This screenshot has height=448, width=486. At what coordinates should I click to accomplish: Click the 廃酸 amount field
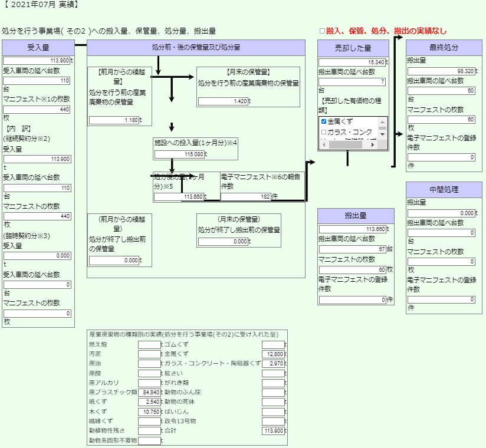[x=149, y=373]
